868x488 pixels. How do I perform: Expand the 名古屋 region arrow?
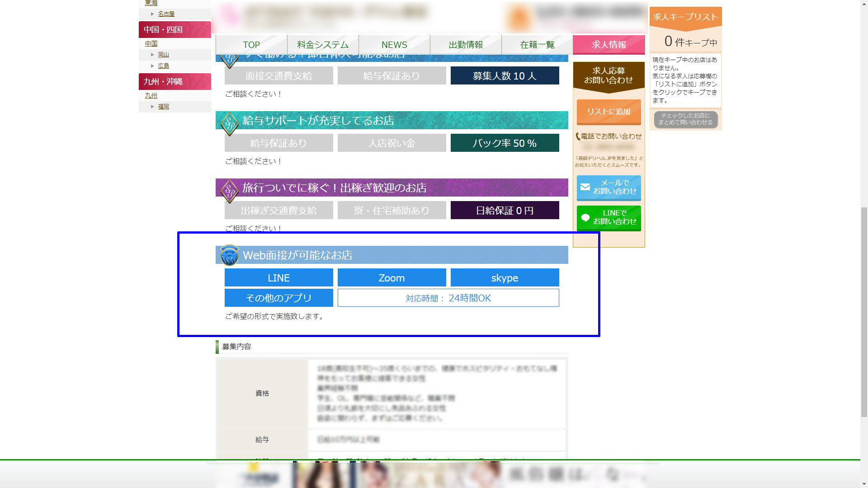(152, 14)
